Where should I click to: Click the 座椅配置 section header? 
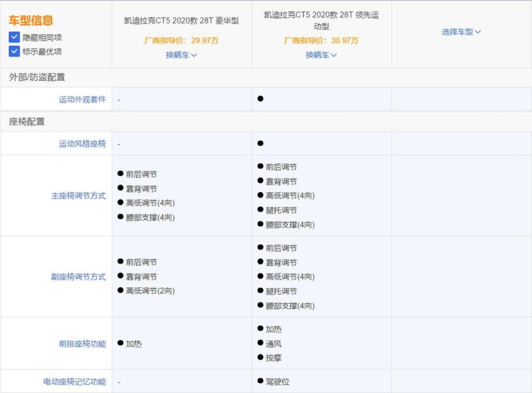pos(27,122)
